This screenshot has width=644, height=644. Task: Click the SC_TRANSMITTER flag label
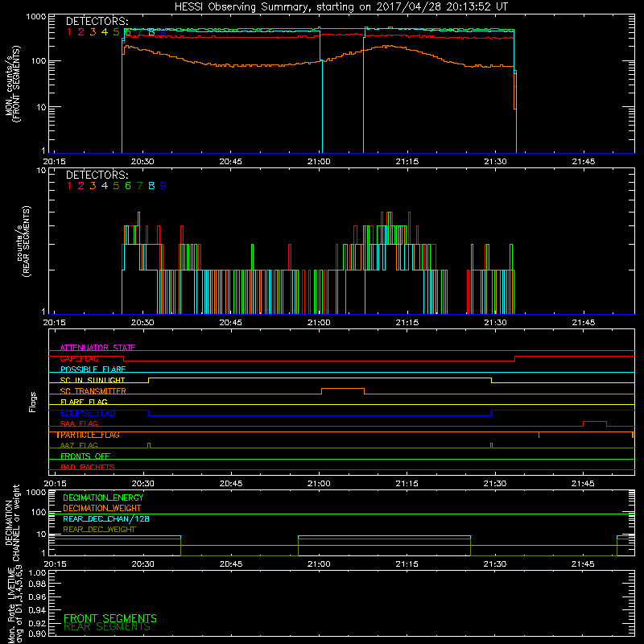point(93,391)
